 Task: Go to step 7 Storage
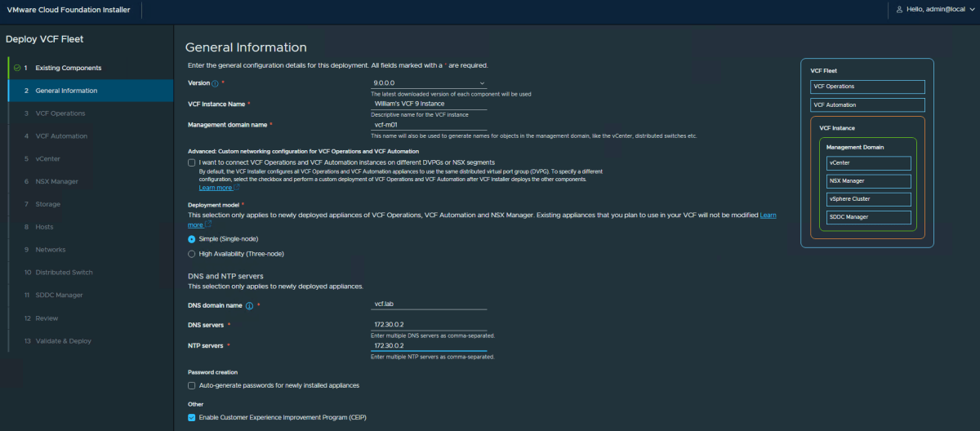(x=91, y=204)
